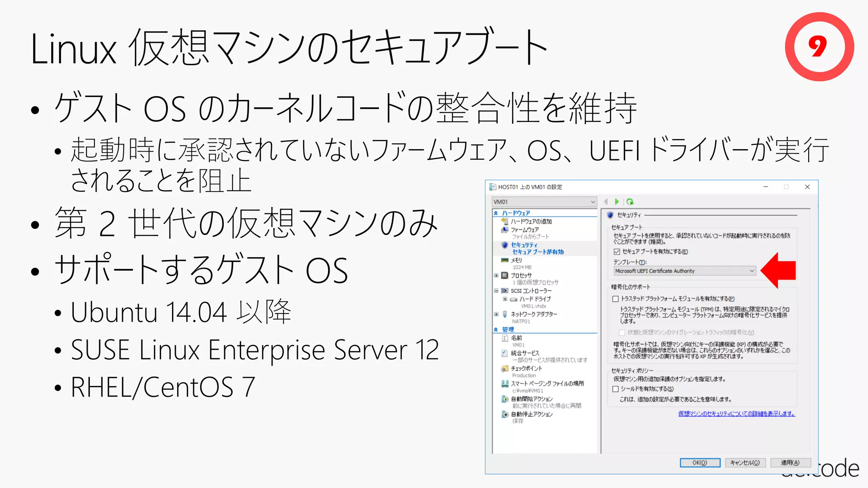
Task: Select the ハード ドライブ disk icon
Action: (513, 299)
